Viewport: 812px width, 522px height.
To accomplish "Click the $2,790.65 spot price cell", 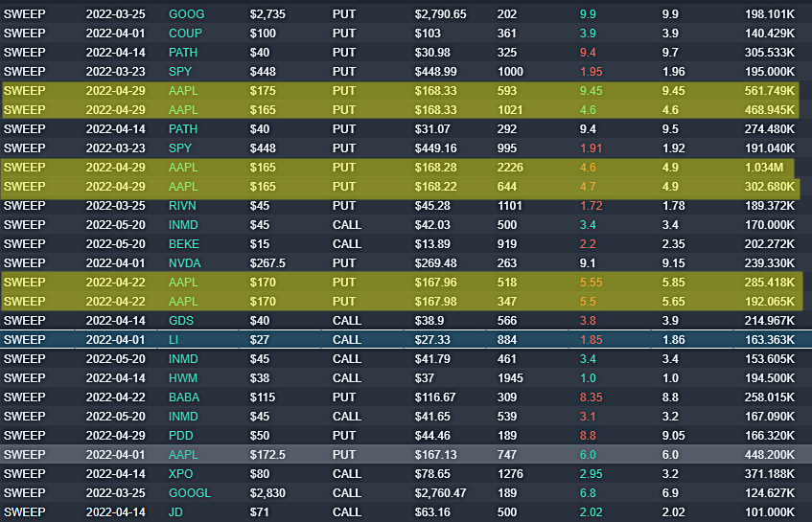I will point(440,14).
